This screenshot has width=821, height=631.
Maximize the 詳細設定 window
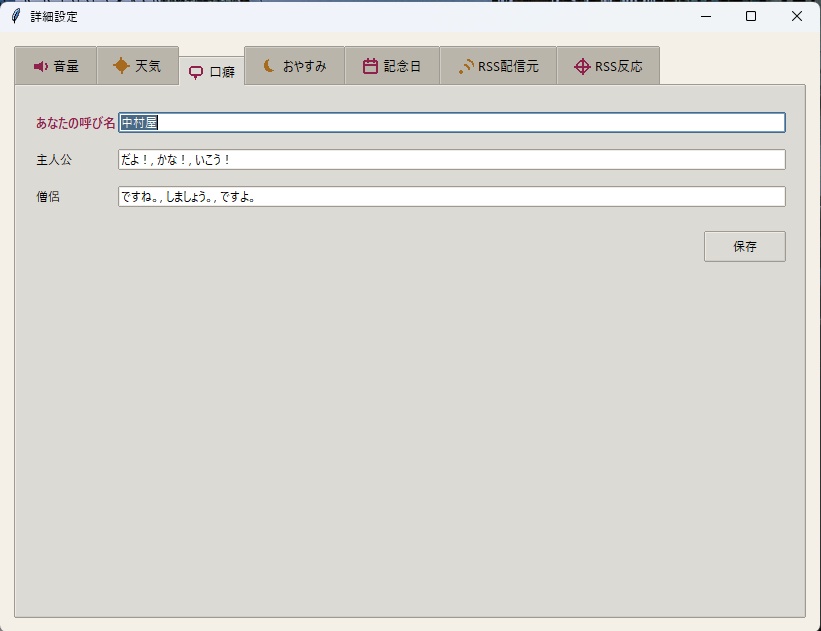coord(751,16)
